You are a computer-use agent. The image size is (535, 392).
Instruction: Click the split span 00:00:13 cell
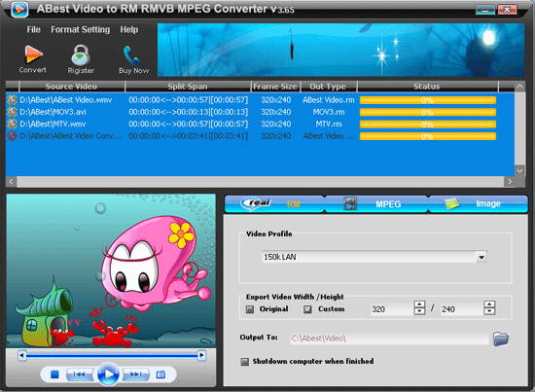pos(189,112)
